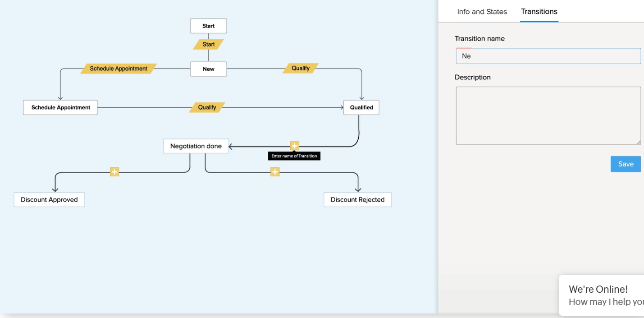This screenshot has width=644, height=318.
Task: Click the Enter name of Transition tooltip
Action: pos(294,156)
